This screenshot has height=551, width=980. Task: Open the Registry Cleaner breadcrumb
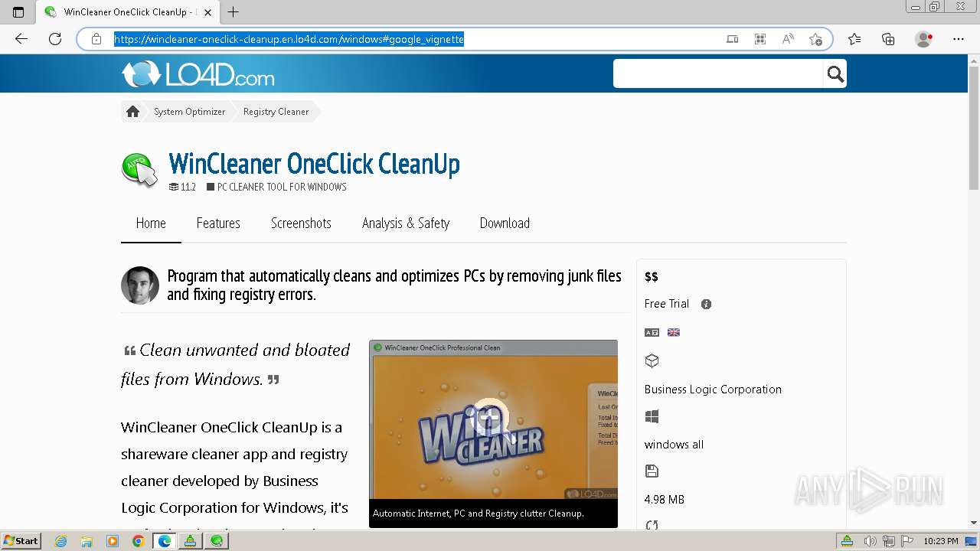coord(276,112)
